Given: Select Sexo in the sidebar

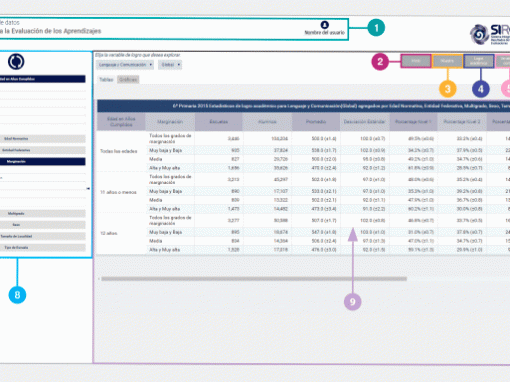Looking at the screenshot, I should (x=43, y=225).
